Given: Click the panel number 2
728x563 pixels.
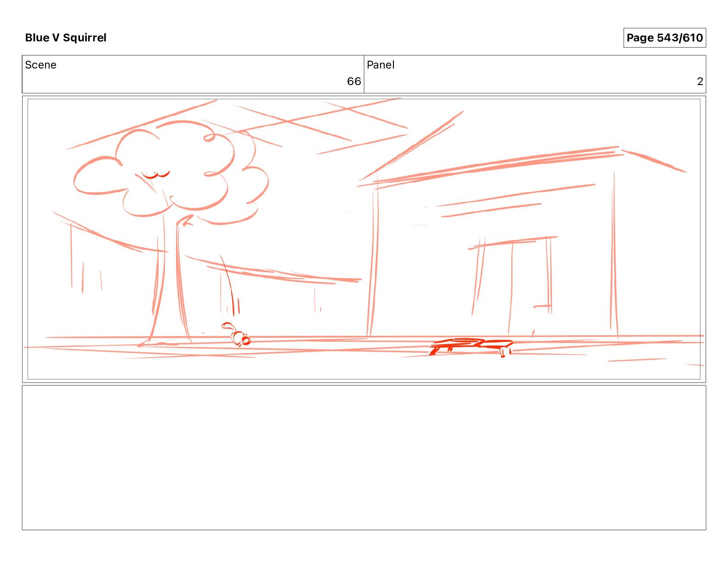Looking at the screenshot, I should point(700,81).
